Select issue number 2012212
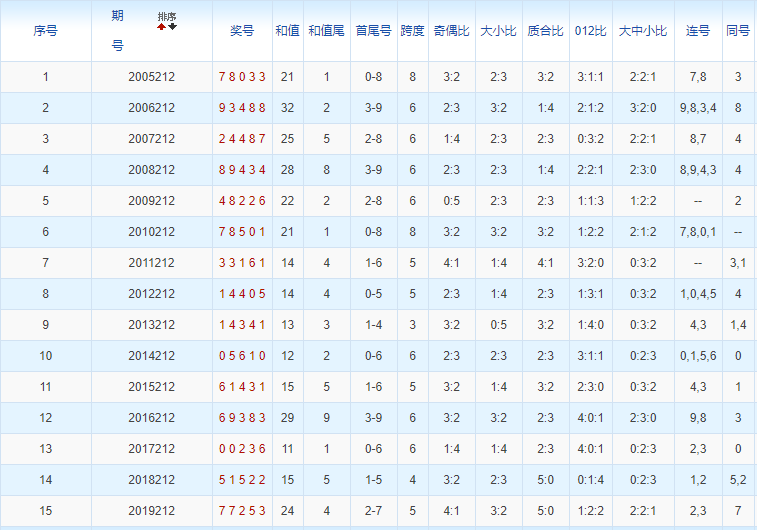This screenshot has width=757, height=530. click(151, 294)
